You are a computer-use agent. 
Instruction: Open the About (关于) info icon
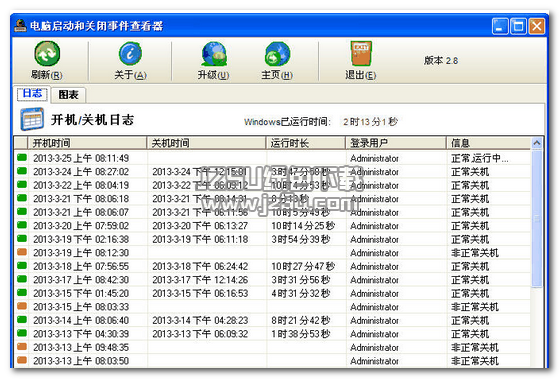coord(130,54)
